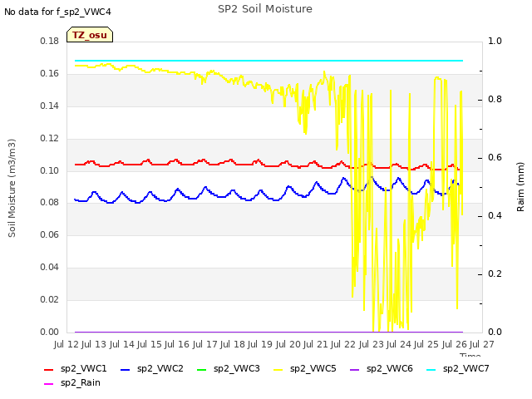
Task: Click the 0.10 left axis value
Action: point(50,170)
